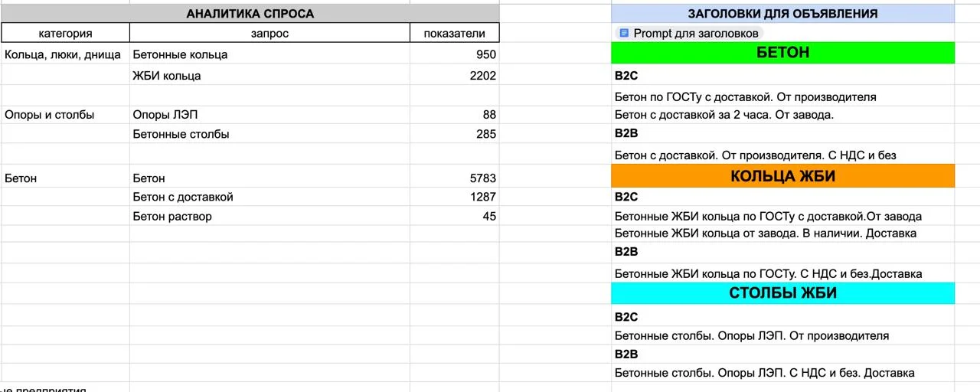
Task: Click the cell containing value 2202
Action: tap(455, 76)
